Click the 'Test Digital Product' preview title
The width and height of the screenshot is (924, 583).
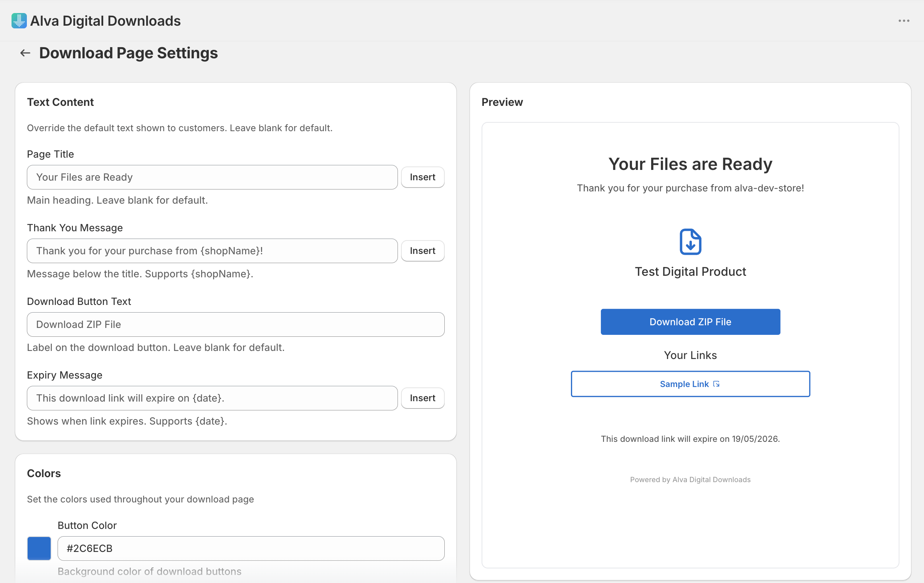[x=690, y=272]
